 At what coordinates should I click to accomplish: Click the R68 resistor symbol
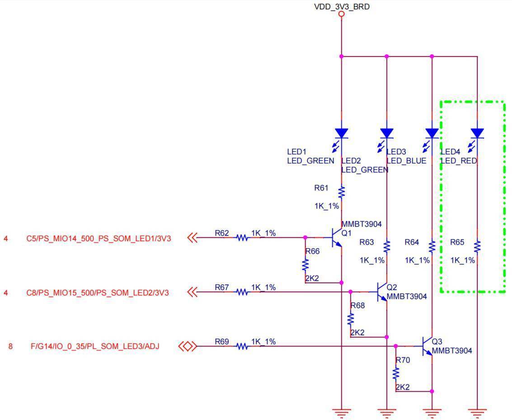point(351,319)
